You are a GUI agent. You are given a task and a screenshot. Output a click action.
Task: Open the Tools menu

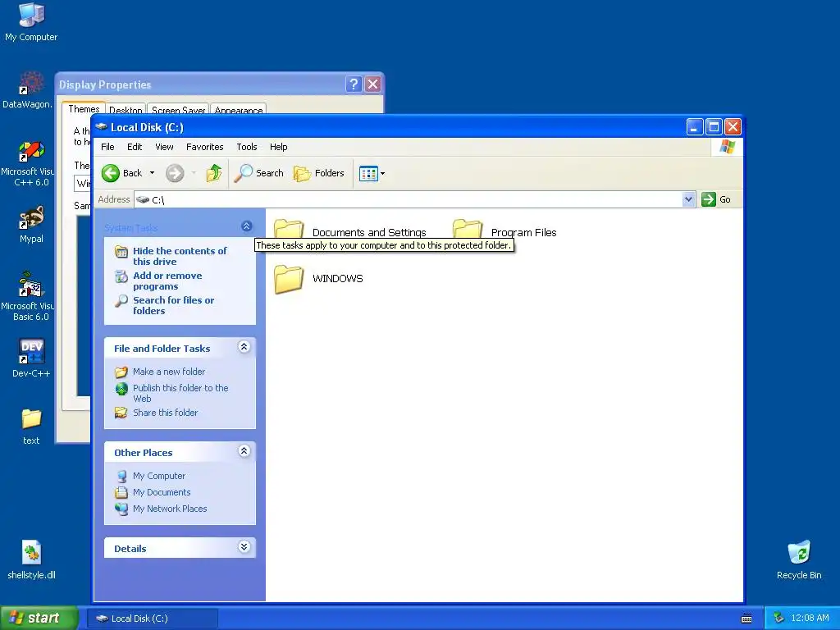[246, 147]
